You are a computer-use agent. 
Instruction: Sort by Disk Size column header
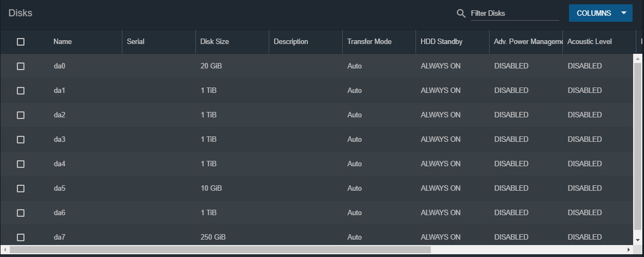(x=214, y=41)
